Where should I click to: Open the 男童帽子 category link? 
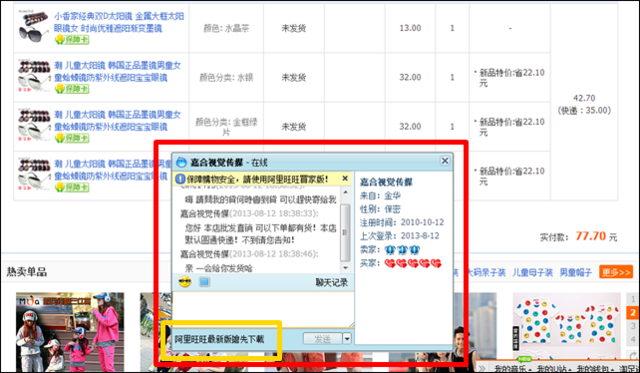(576, 272)
